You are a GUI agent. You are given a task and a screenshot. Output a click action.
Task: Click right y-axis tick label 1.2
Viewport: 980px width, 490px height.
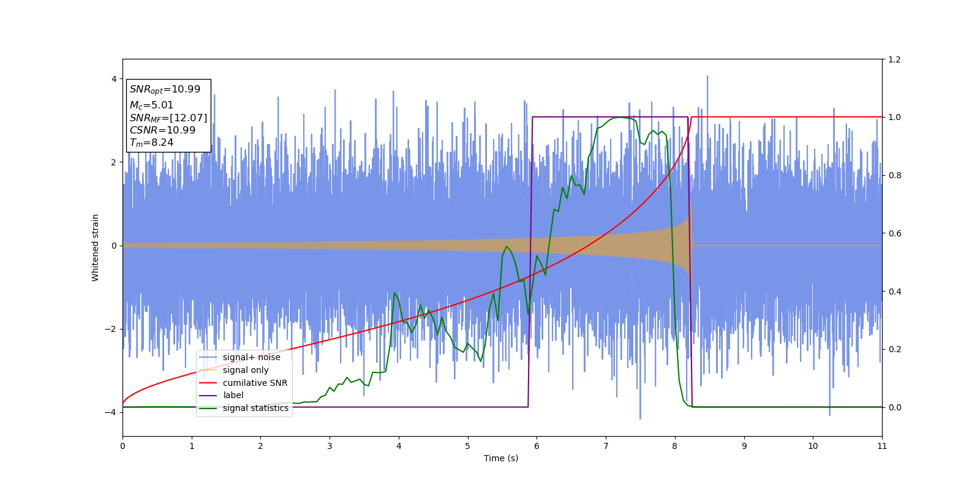click(x=894, y=59)
